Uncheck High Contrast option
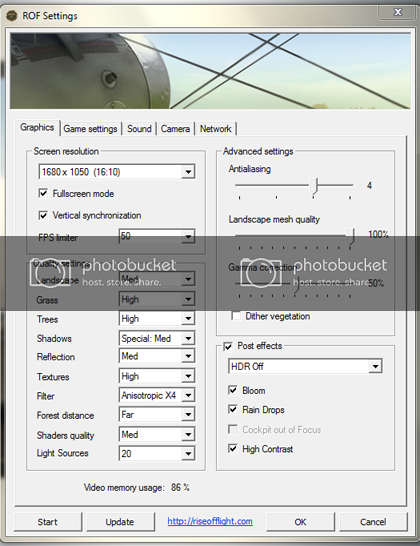 233,448
